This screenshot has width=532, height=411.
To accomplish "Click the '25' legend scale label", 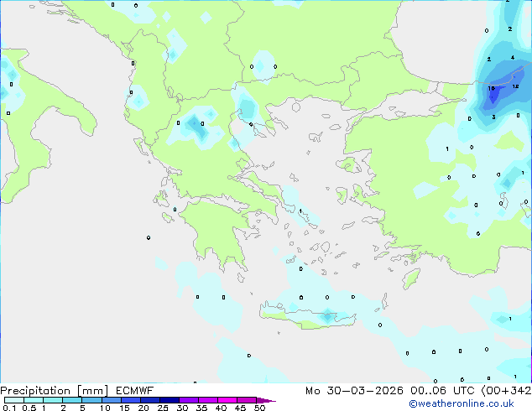I will (x=163, y=408).
